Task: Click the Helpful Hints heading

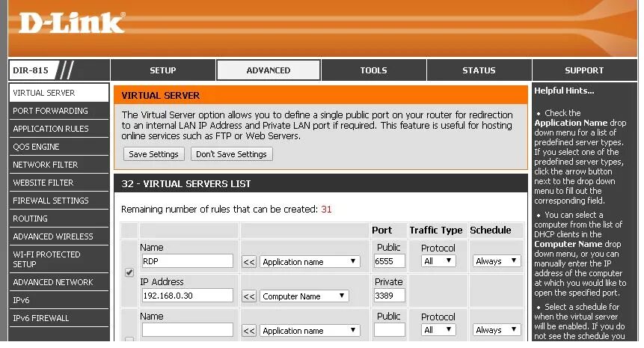Action: [564, 91]
